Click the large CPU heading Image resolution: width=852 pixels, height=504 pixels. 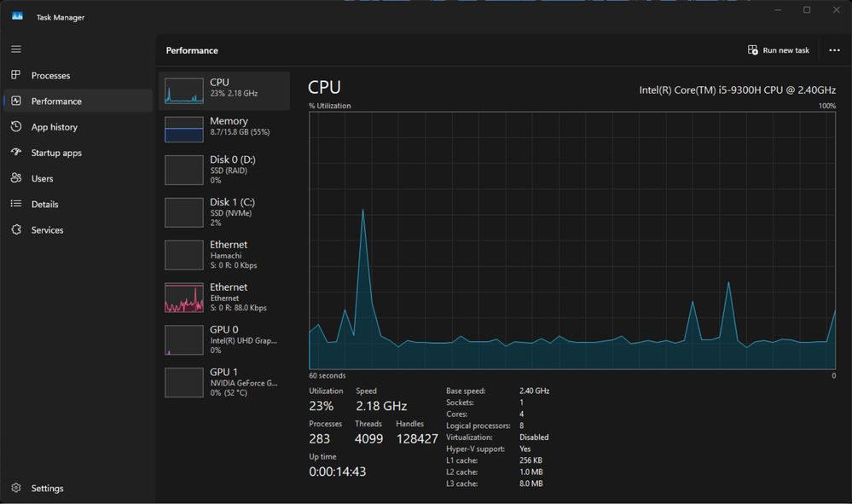click(324, 88)
